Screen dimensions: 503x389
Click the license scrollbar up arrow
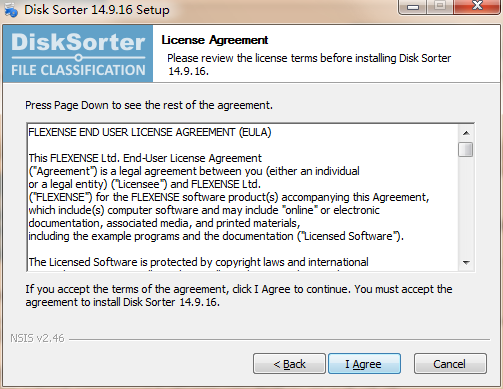(466, 133)
